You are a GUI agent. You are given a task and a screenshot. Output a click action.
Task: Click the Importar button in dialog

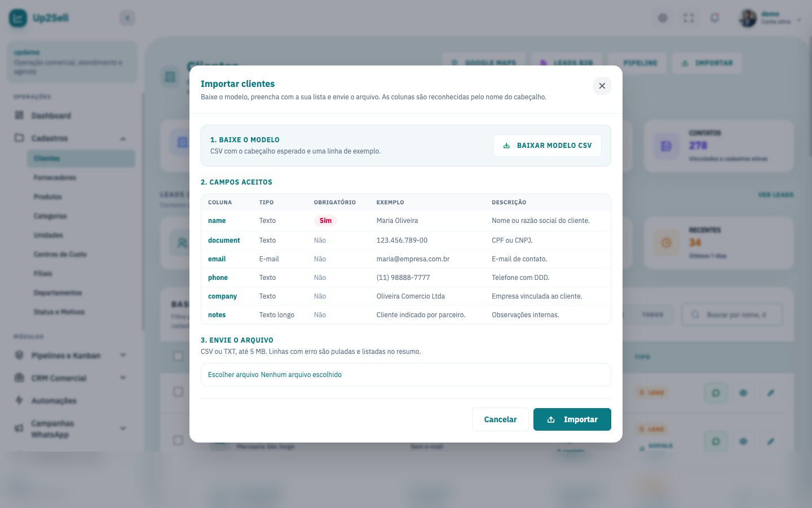coord(572,419)
